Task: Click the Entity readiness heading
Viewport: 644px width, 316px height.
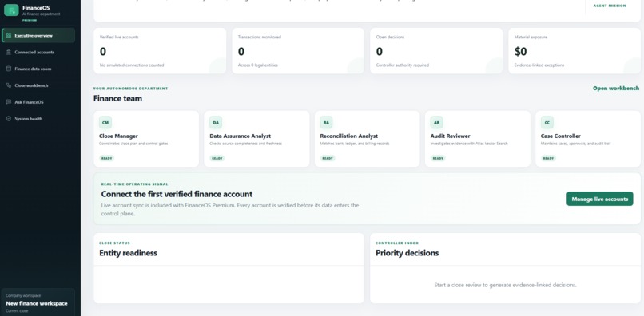Action: pyautogui.click(x=128, y=253)
